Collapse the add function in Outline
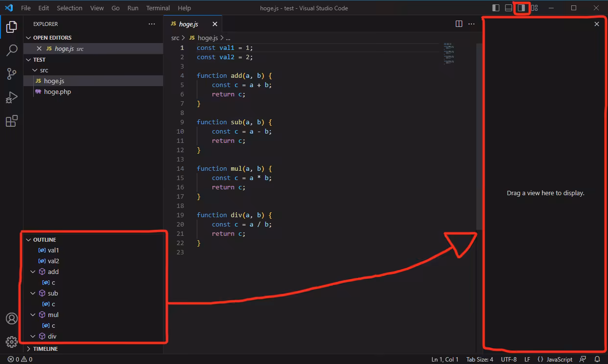The image size is (608, 364). point(33,272)
